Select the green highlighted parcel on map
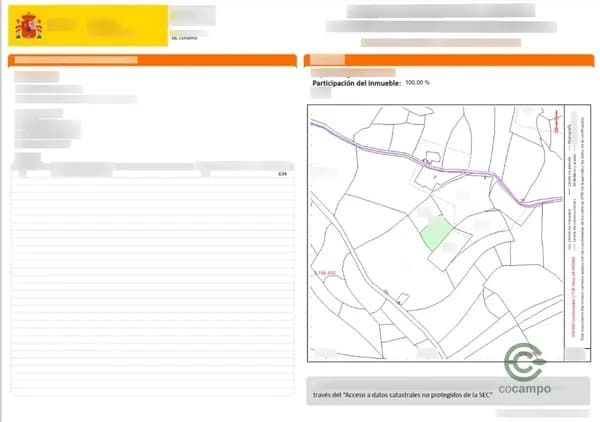The width and height of the screenshot is (600, 422). click(434, 235)
